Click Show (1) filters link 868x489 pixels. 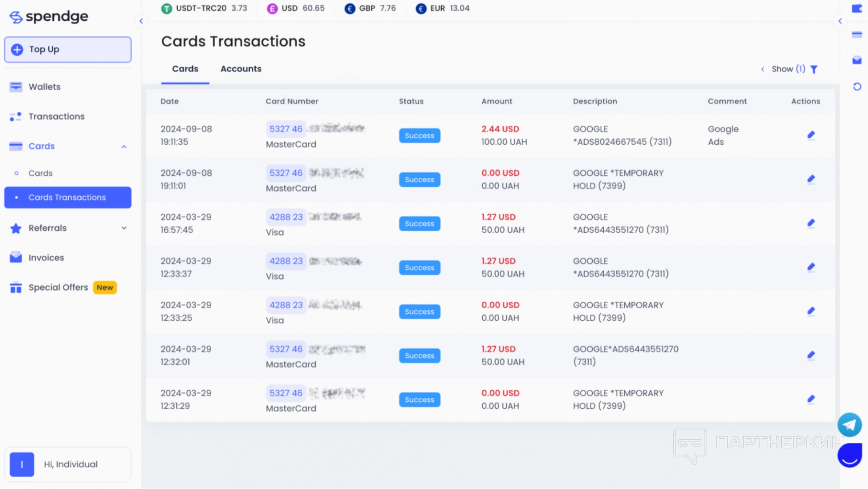point(788,69)
